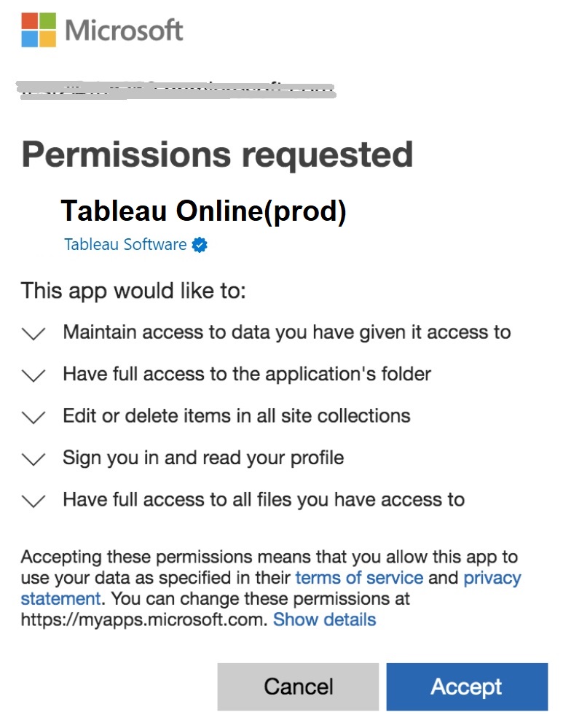Expand the 'Have full access to all files' permission
Image resolution: width=563 pixels, height=728 pixels.
tap(33, 501)
